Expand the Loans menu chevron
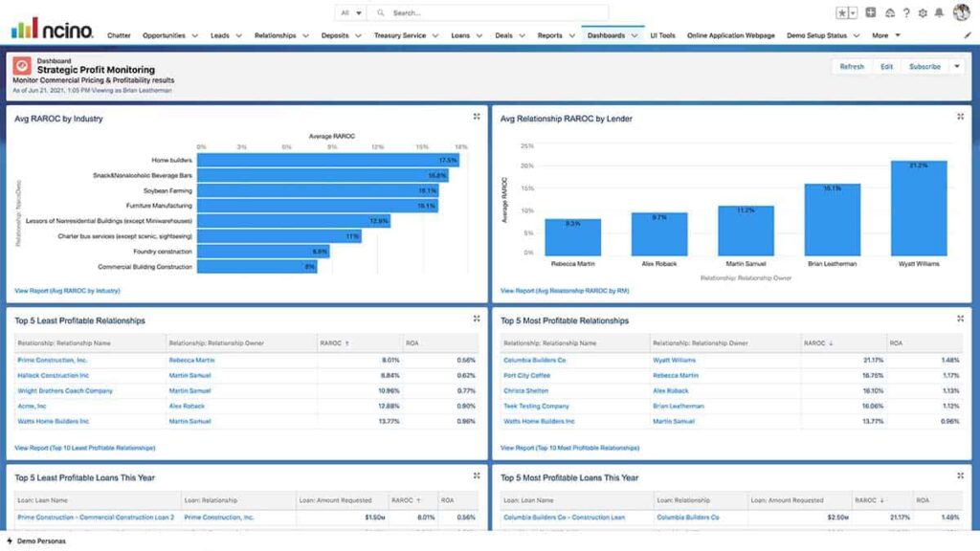 coord(479,35)
